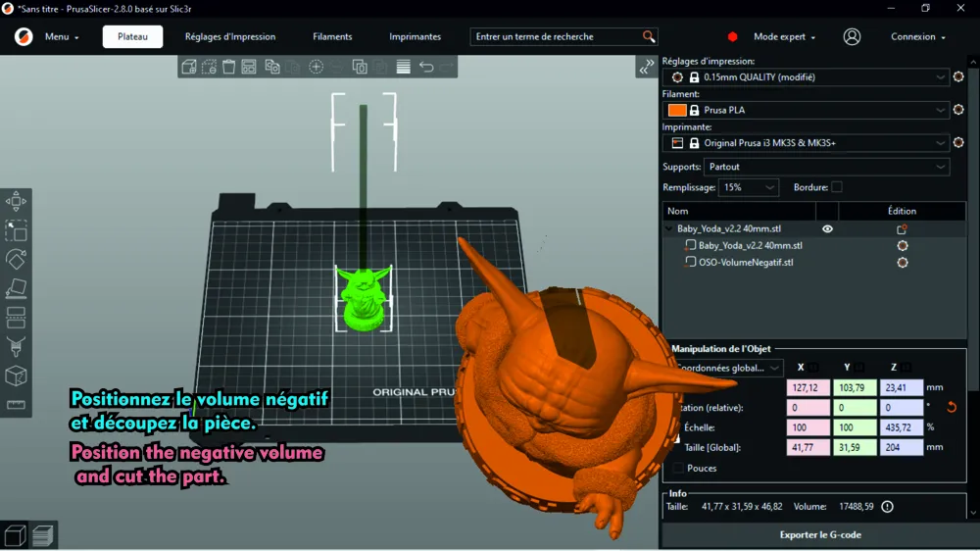Select the Place on face tool

pyautogui.click(x=16, y=287)
